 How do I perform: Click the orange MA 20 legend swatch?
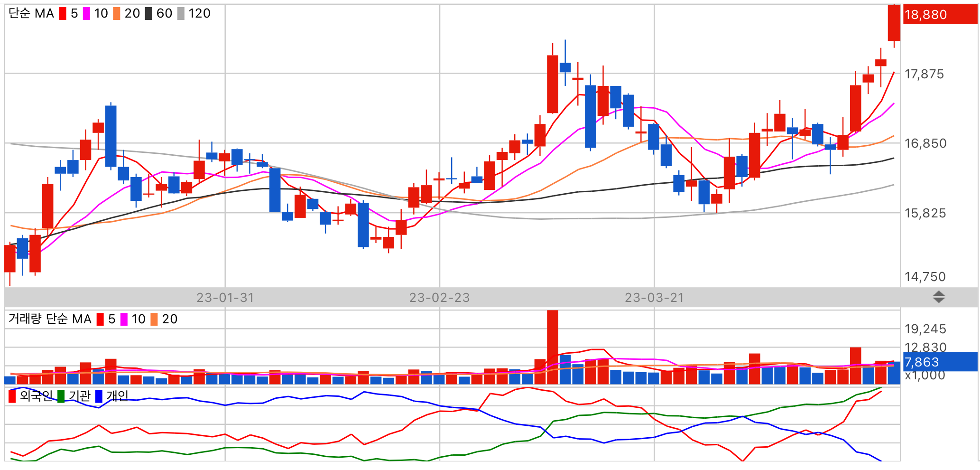(117, 13)
